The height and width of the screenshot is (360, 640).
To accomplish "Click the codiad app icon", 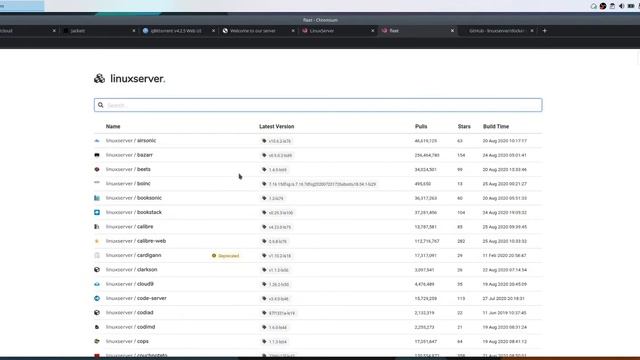I will tap(97, 313).
